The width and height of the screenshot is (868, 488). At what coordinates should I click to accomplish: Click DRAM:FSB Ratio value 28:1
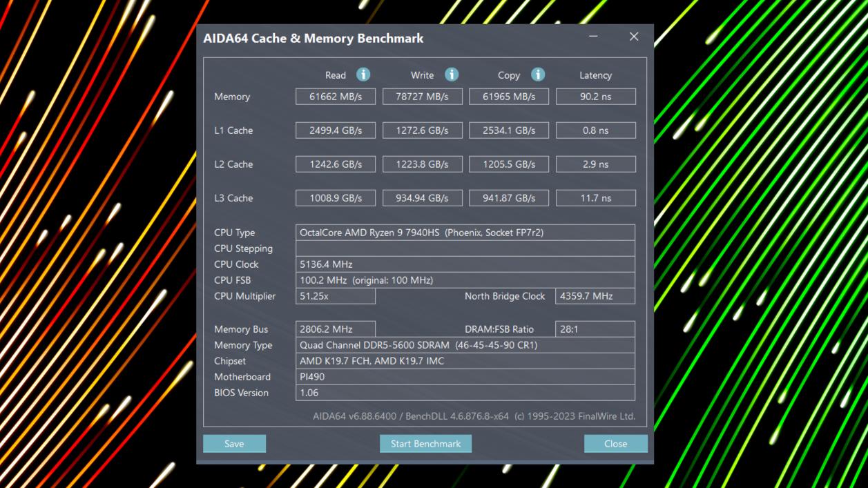point(596,329)
